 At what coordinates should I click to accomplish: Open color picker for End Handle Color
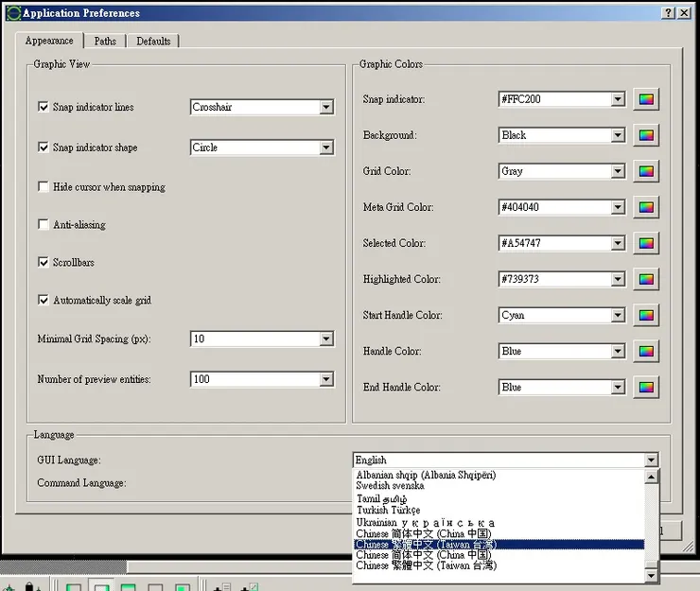pyautogui.click(x=646, y=387)
